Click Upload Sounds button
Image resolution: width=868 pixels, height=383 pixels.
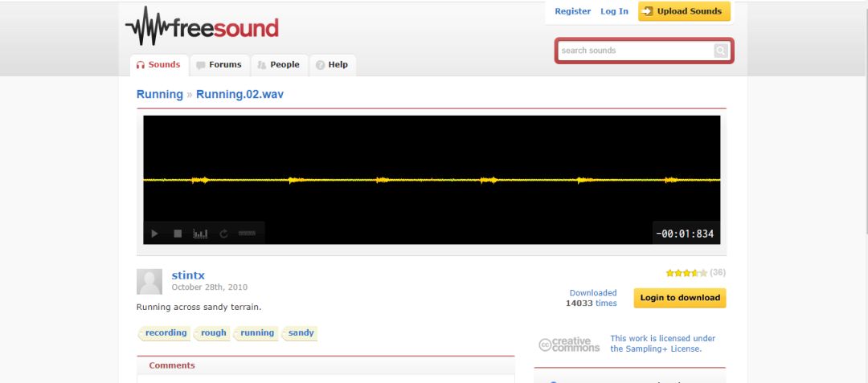pyautogui.click(x=684, y=11)
